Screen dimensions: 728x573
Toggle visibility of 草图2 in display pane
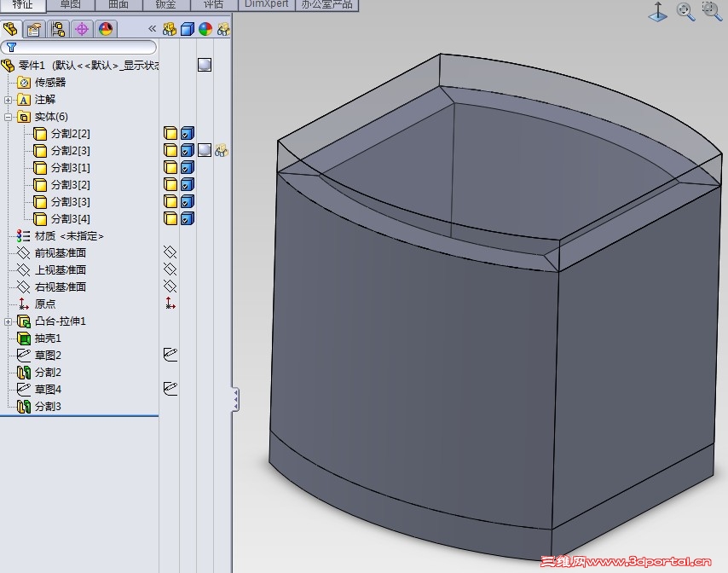[x=170, y=355]
